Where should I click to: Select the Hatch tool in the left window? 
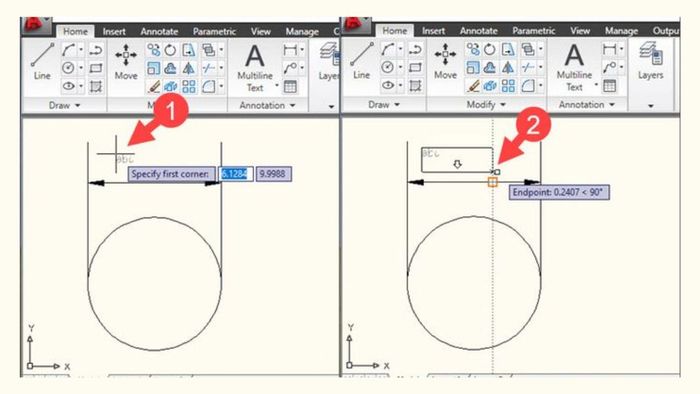click(x=96, y=86)
